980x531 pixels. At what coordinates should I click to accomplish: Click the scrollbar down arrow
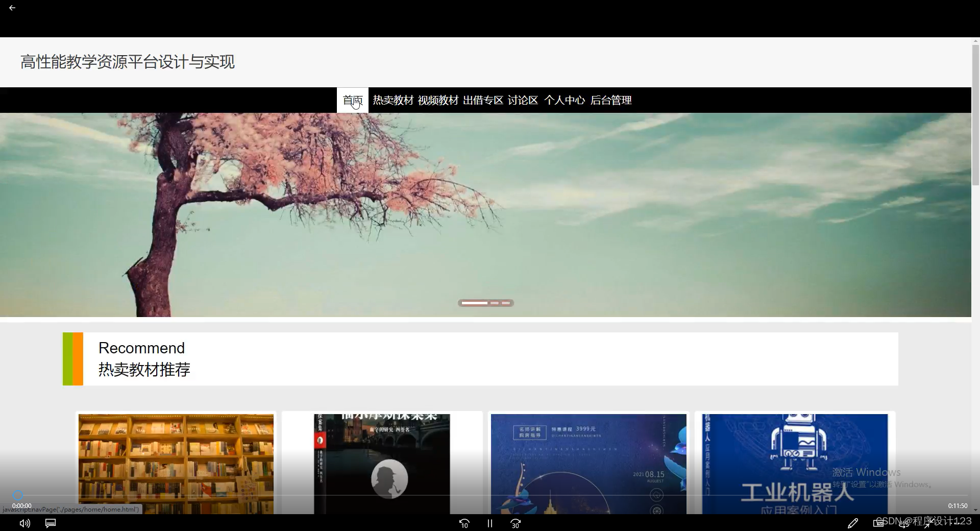coord(975,510)
